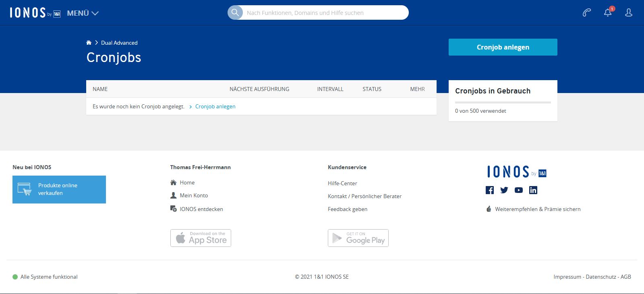Click the home icon in breadcrumb
The height and width of the screenshot is (294, 644).
tap(89, 43)
